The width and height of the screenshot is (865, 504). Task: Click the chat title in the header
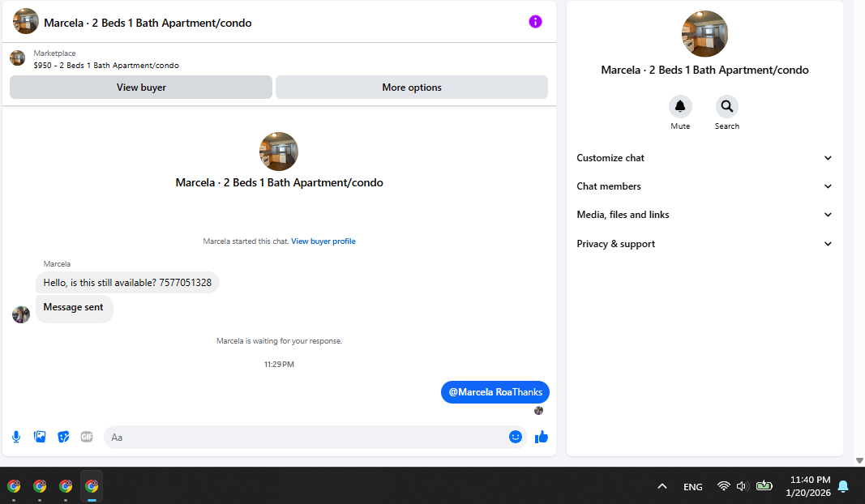click(148, 23)
